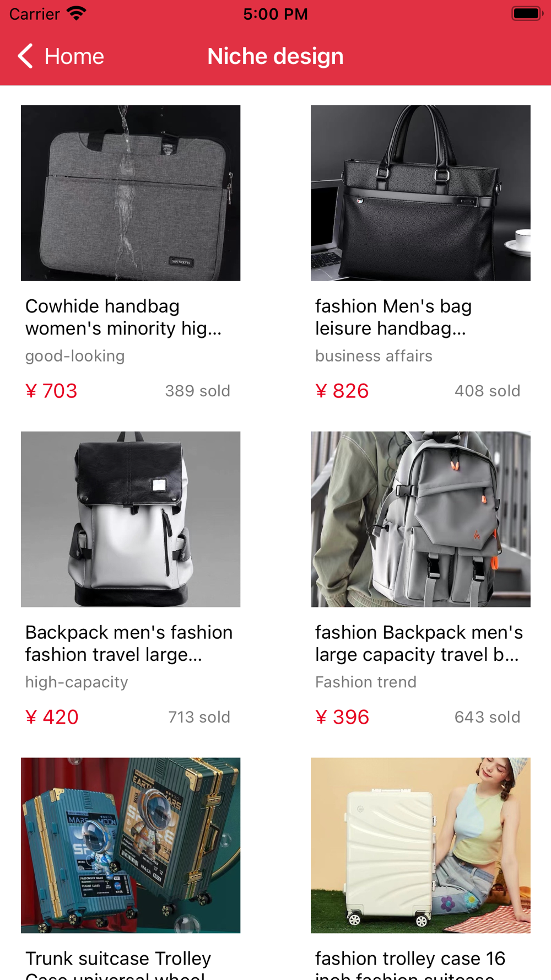
Task: Tap the Wi-Fi status icon
Action: 77,14
